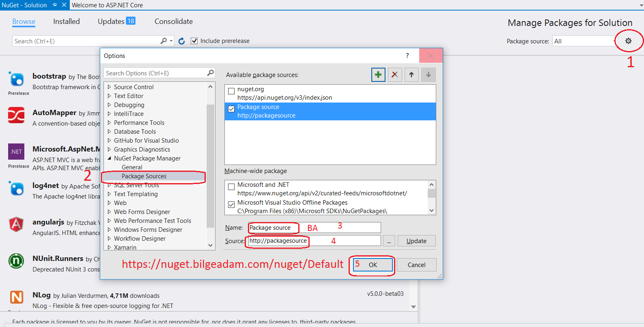The width and height of the screenshot is (644, 327).
Task: Pin the NuGet - Solution tab
Action: [x=55, y=5]
